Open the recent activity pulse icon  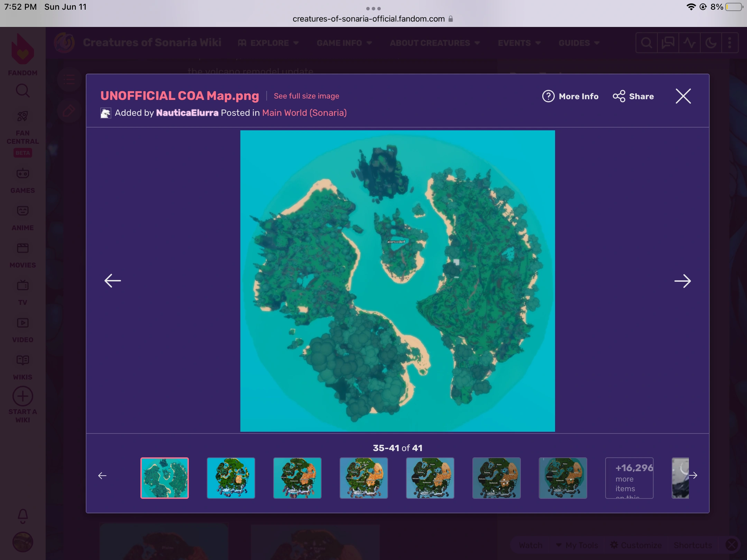689,43
